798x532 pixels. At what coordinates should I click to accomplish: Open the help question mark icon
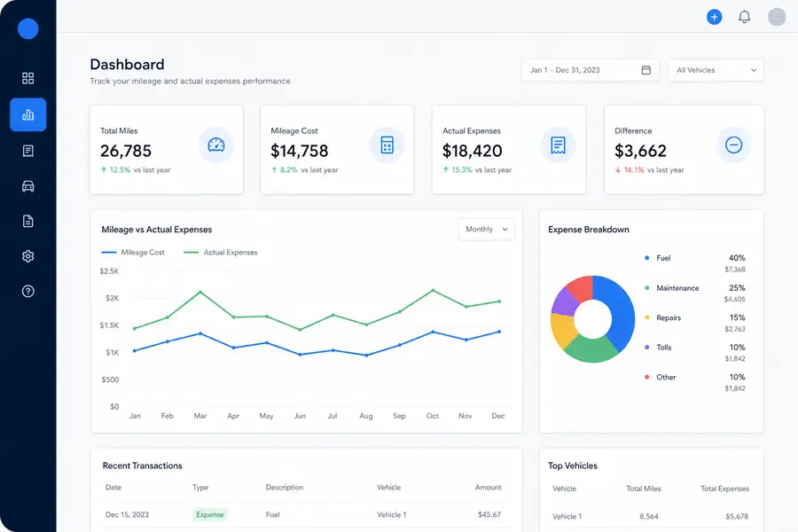coord(28,291)
